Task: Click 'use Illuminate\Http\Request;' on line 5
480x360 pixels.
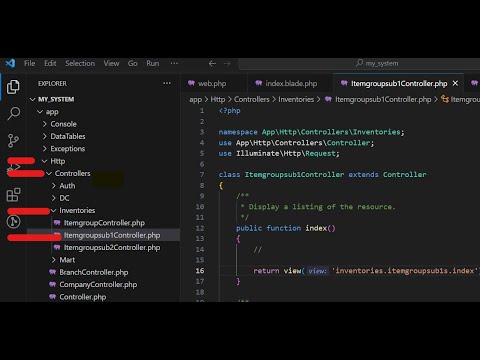Action: pos(279,153)
